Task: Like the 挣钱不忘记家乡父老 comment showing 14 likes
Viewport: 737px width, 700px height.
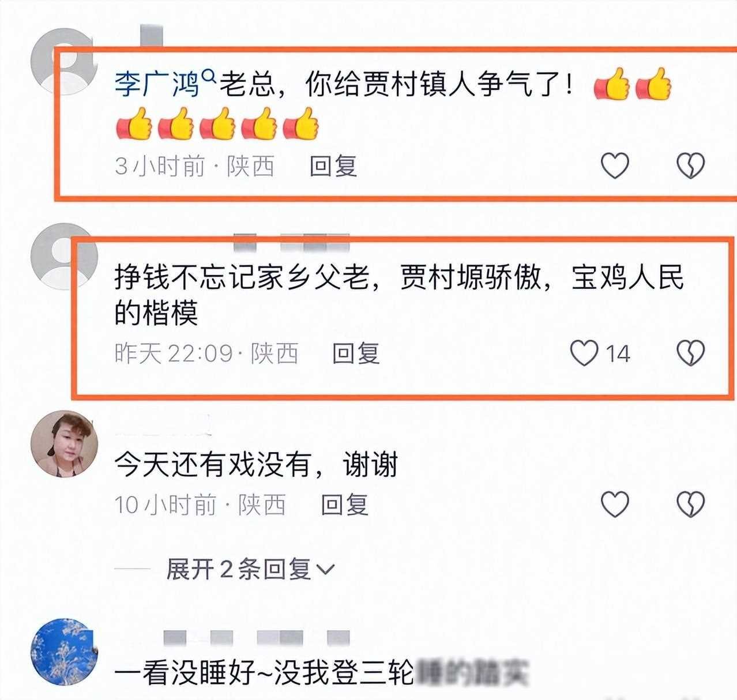Action: click(x=584, y=353)
